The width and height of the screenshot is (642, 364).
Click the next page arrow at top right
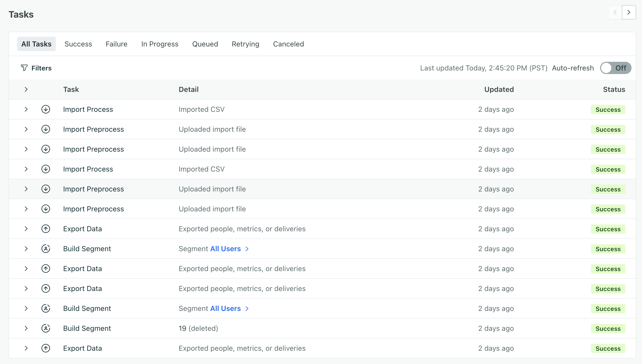[x=629, y=12]
